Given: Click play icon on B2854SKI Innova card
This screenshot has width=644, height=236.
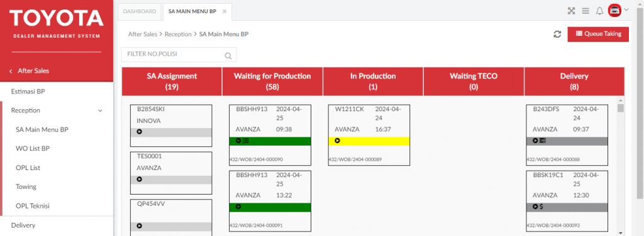Looking at the screenshot, I should 139,132.
